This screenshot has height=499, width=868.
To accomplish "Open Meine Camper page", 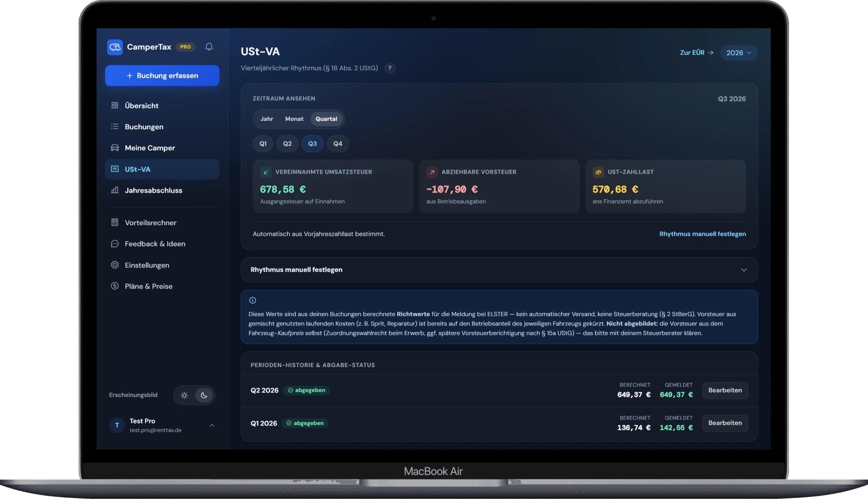I will point(162,148).
